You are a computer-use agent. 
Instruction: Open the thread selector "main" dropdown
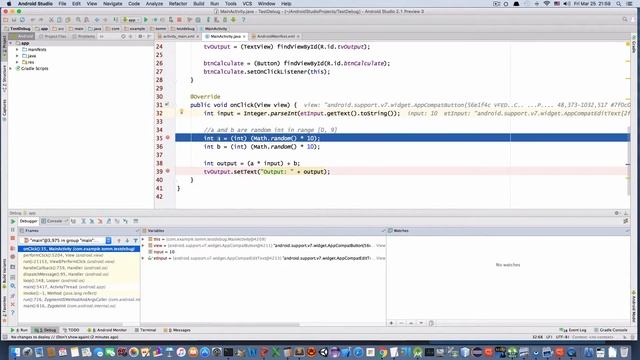click(x=67, y=240)
